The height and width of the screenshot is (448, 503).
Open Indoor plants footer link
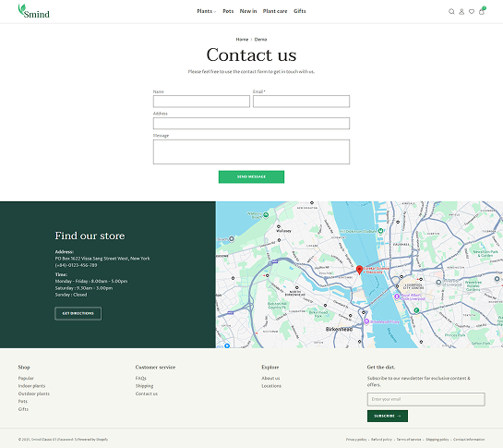pyautogui.click(x=31, y=386)
